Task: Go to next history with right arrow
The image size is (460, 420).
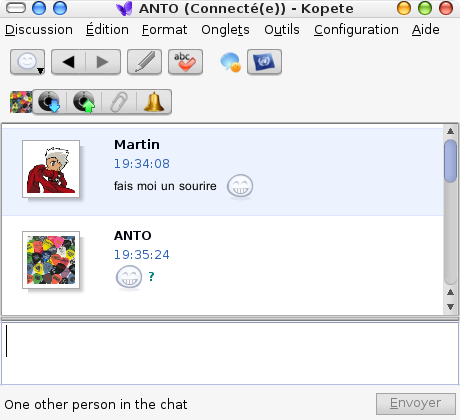Action: [x=103, y=62]
